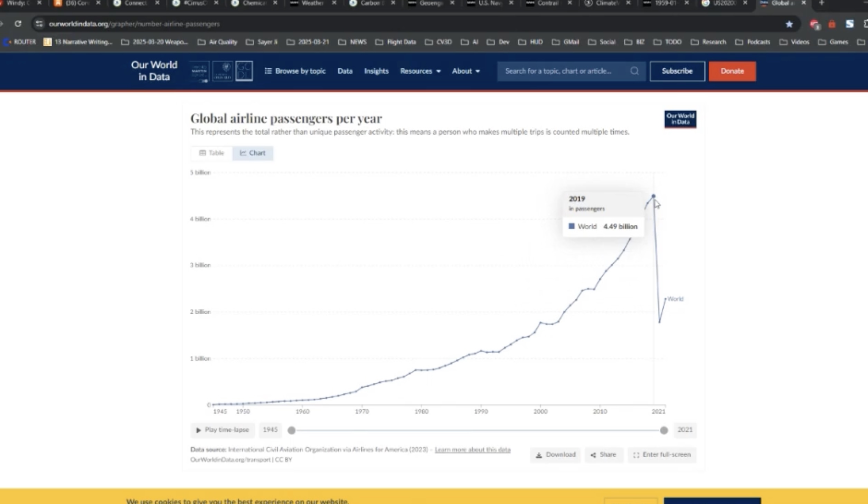Expand the About dropdown menu
This screenshot has width=868, height=504.
(x=465, y=71)
